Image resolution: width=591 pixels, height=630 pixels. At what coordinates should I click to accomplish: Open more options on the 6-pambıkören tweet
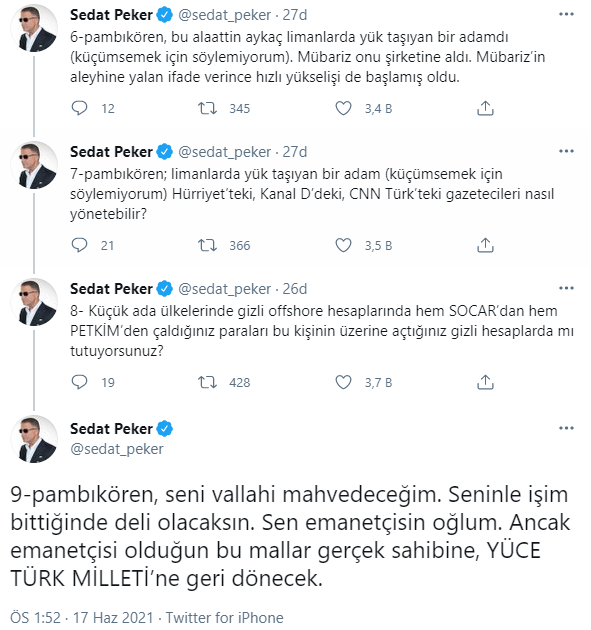click(x=566, y=14)
